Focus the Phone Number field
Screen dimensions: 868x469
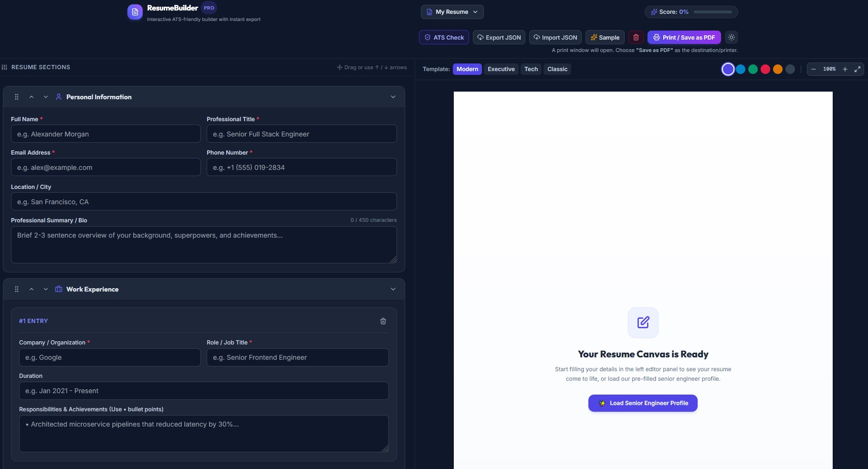[302, 167]
